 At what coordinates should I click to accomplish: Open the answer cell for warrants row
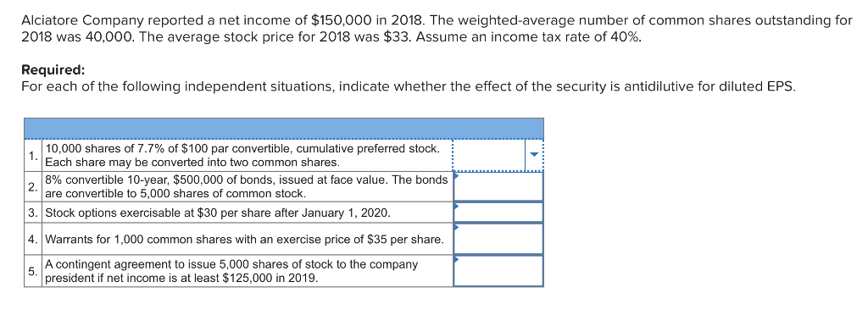(498, 239)
